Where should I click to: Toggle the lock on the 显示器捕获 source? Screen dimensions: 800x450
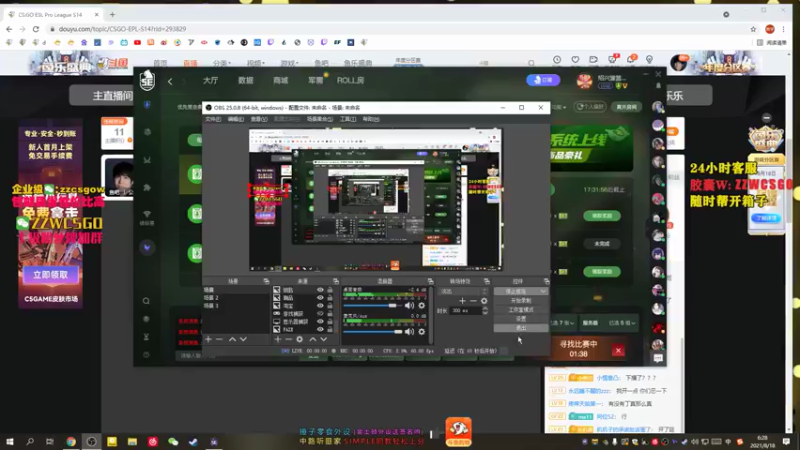pyautogui.click(x=330, y=322)
